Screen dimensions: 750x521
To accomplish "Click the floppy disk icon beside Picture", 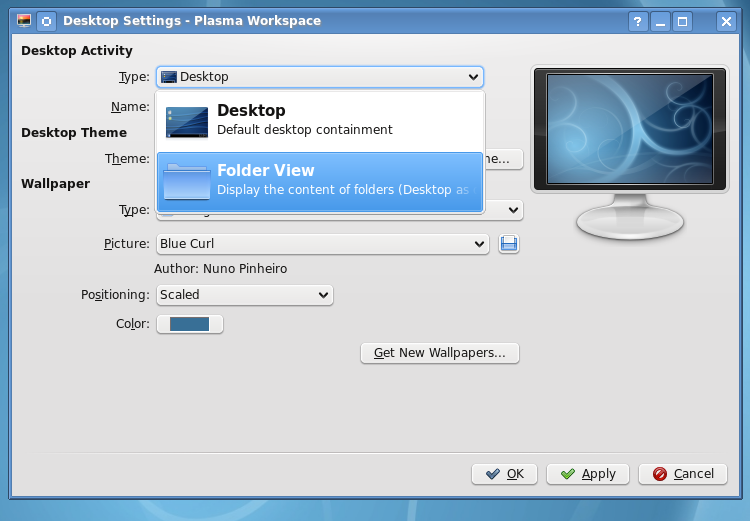I will coord(509,244).
